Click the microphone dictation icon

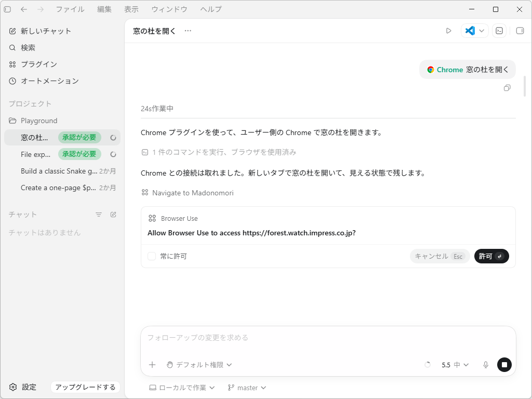point(486,365)
